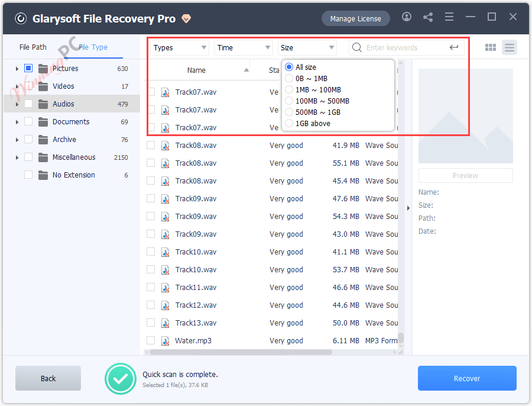This screenshot has width=532, height=406.
Task: Expand the Archive tree node
Action: (17, 139)
